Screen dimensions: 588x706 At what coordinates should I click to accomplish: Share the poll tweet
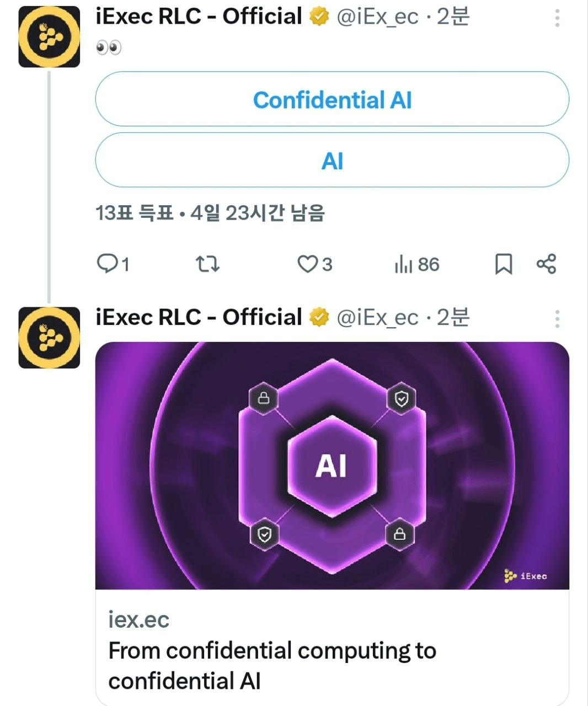(x=546, y=264)
